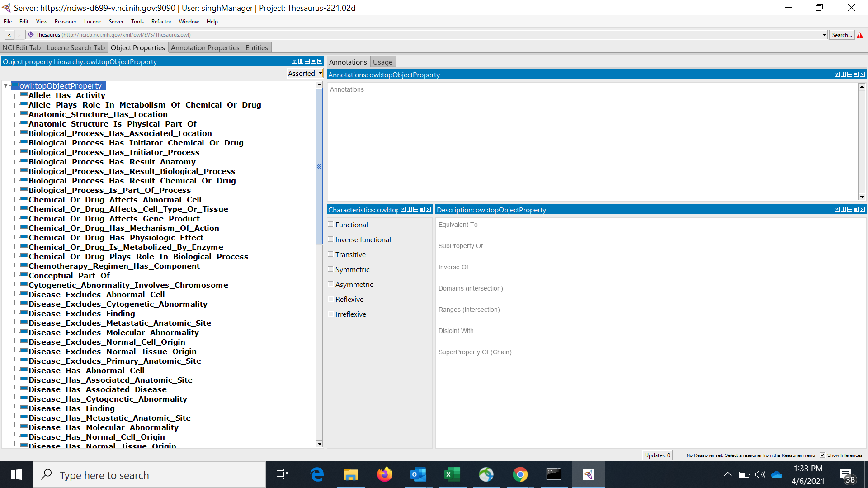Screen dimensions: 868x488
Task: Split the Description panel vertically
Action: pos(844,209)
